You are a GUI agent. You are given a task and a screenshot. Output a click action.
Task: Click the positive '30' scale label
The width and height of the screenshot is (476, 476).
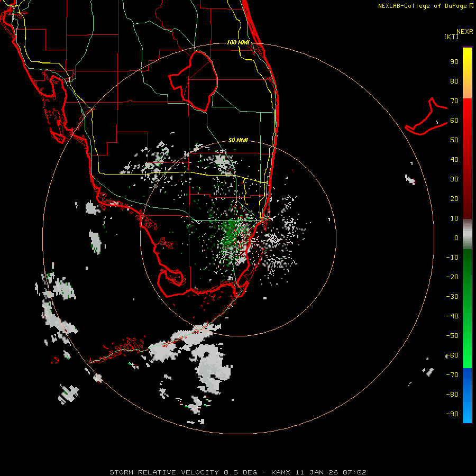(x=454, y=179)
